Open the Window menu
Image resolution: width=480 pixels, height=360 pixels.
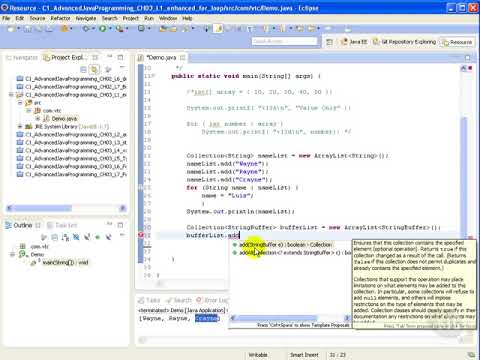pyautogui.click(x=168, y=18)
